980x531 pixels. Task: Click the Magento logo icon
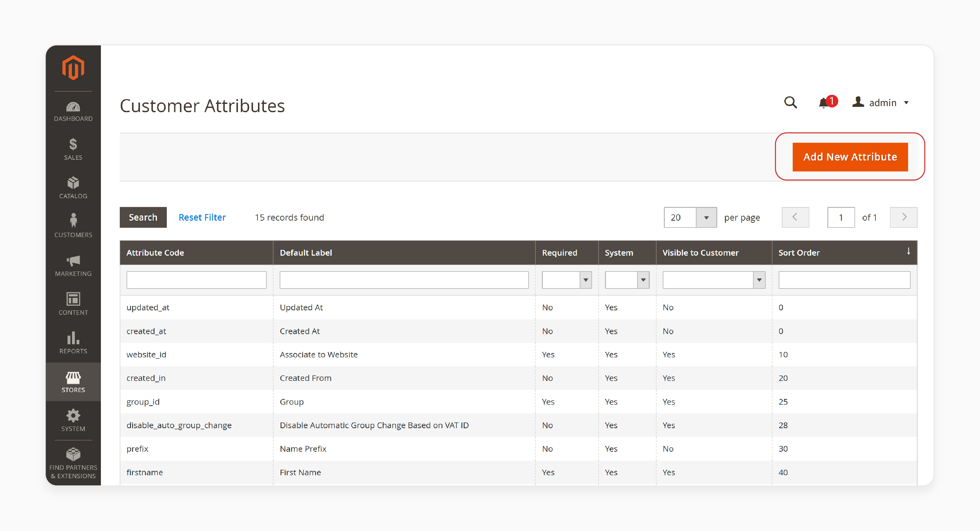point(73,68)
